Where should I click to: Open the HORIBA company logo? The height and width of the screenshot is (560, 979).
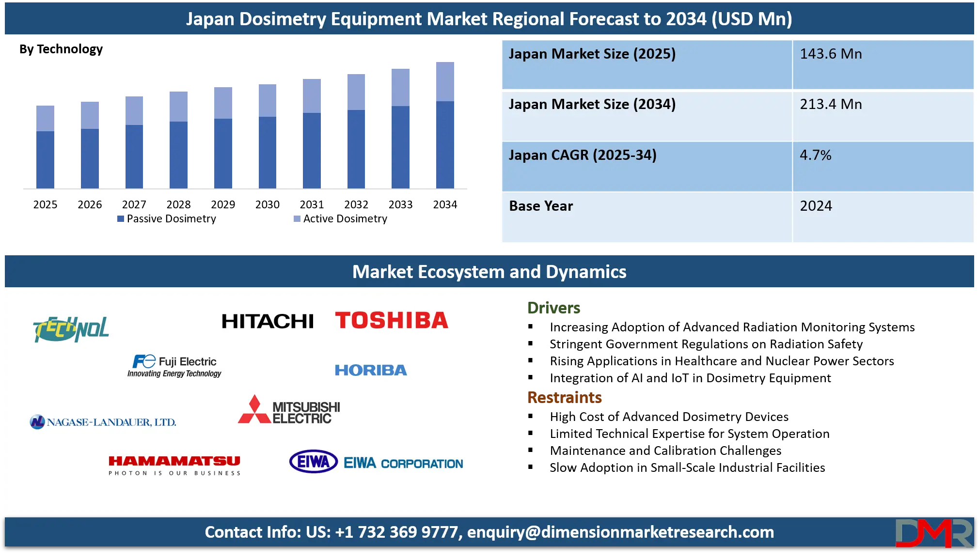(x=370, y=371)
